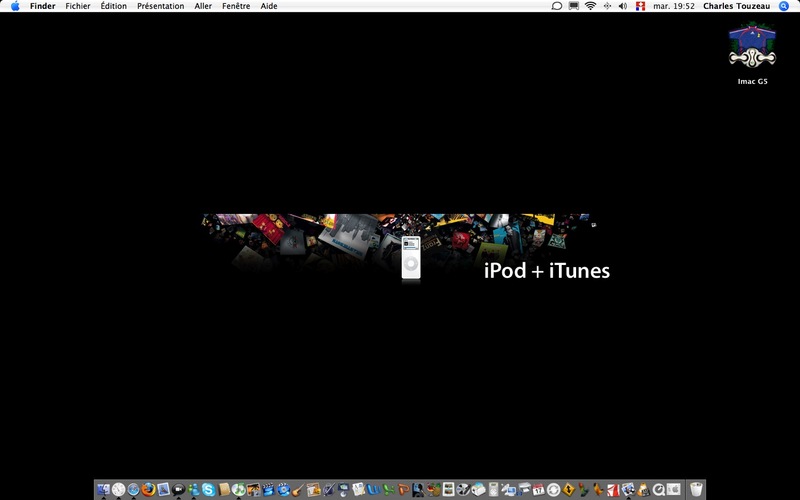The image size is (800, 500).
Task: Open Charles Touzeau user switching menu
Action: click(x=736, y=6)
